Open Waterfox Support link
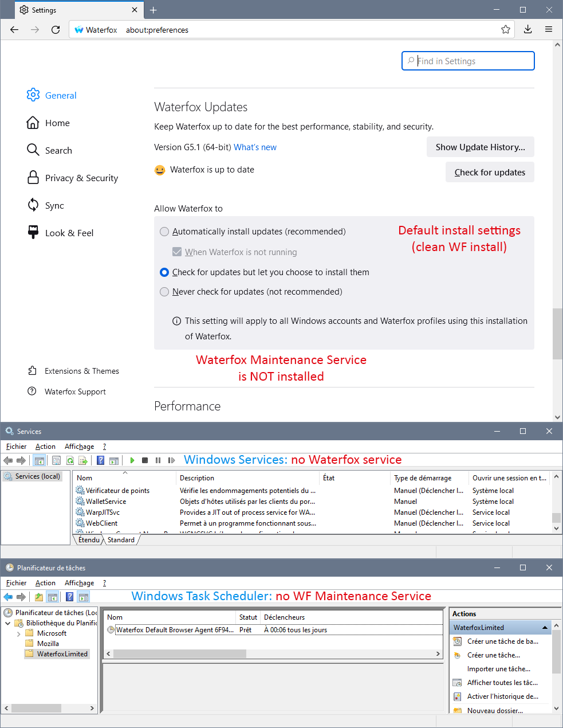Image resolution: width=563 pixels, height=728 pixels. pyautogui.click(x=66, y=392)
